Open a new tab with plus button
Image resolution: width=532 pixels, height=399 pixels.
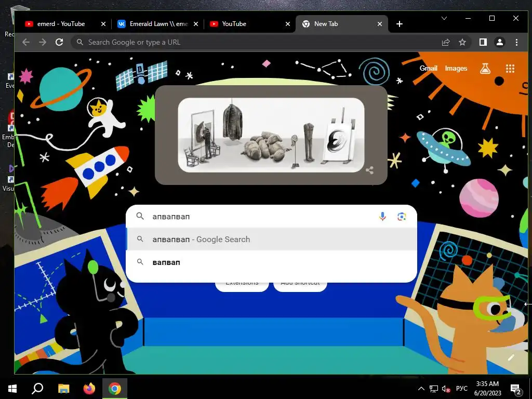click(400, 24)
